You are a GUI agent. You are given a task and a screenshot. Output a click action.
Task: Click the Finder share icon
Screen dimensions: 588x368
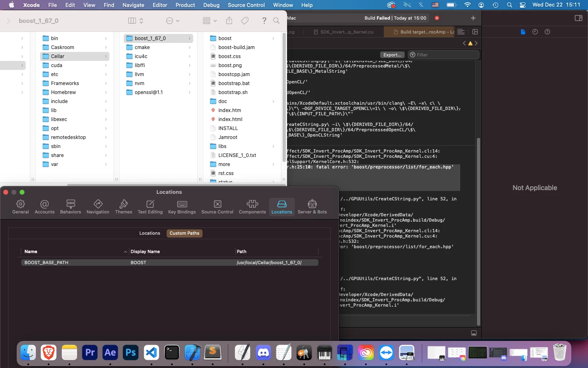[229, 20]
